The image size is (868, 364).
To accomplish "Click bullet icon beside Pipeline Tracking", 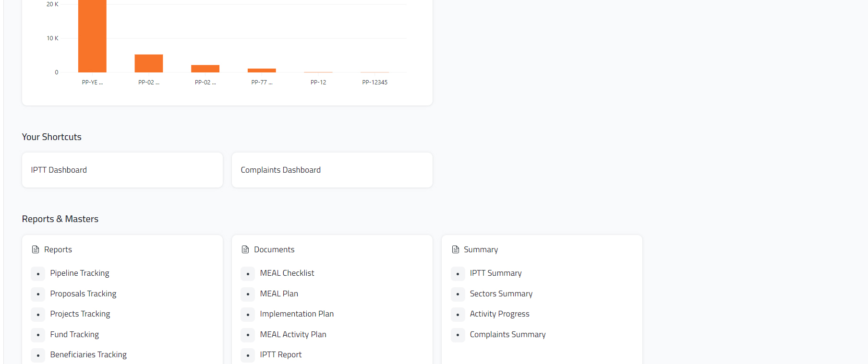I will pyautogui.click(x=38, y=274).
